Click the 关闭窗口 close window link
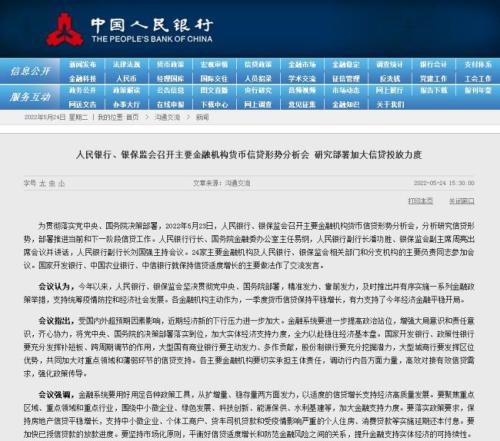Image resolution: width=500 pixels, height=441 pixels. pyautogui.click(x=462, y=201)
